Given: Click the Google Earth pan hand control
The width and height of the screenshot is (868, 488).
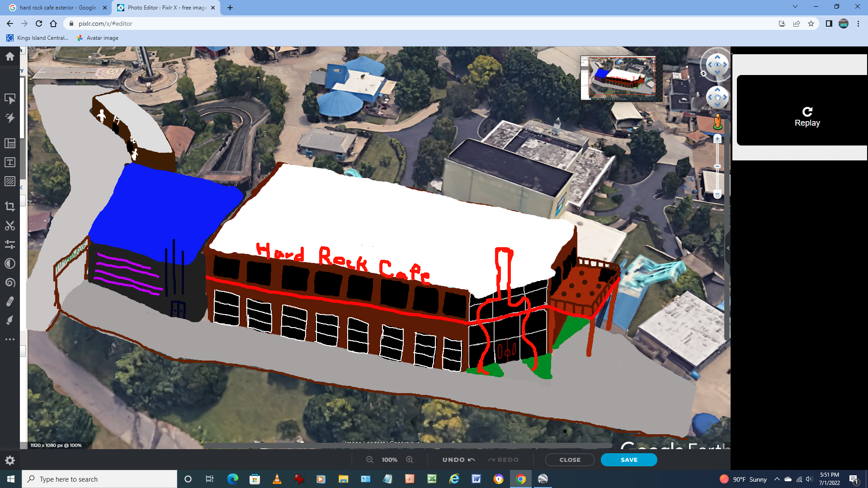Looking at the screenshot, I should (x=717, y=97).
